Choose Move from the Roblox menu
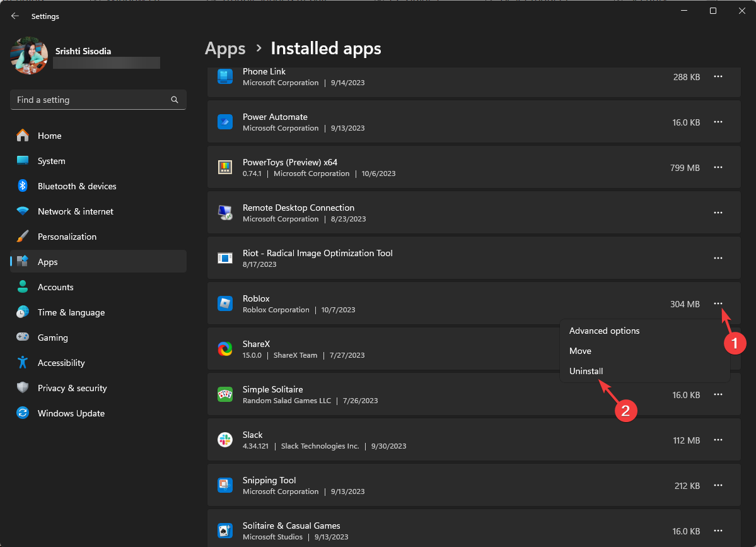This screenshot has width=756, height=547. pyautogui.click(x=580, y=350)
